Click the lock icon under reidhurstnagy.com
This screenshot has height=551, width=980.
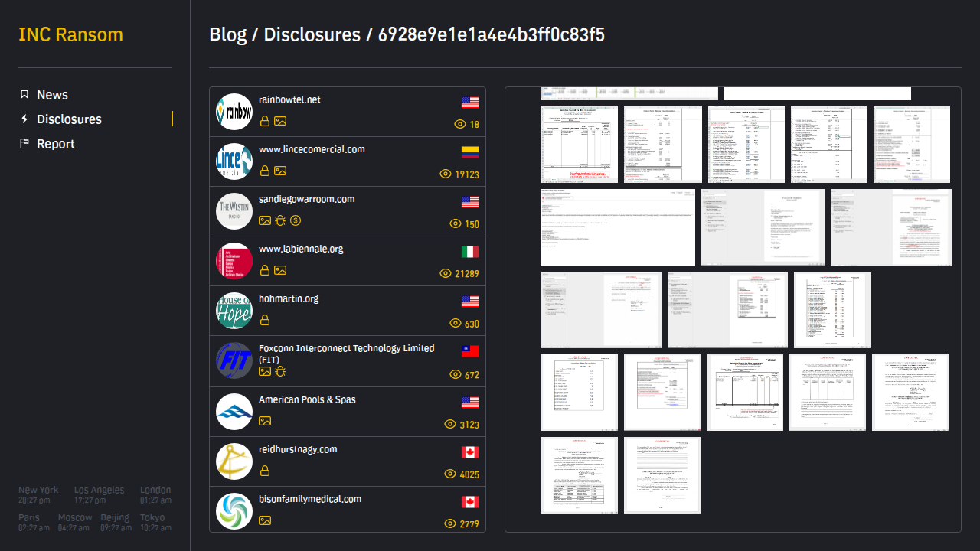point(264,471)
